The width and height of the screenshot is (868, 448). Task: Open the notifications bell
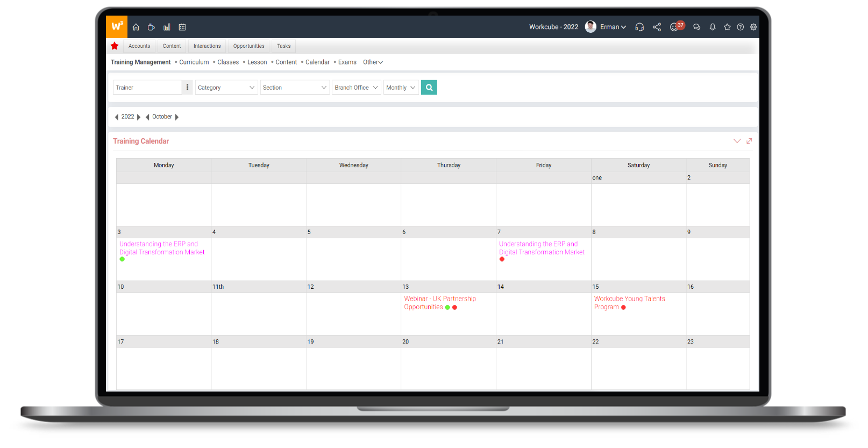pos(713,27)
